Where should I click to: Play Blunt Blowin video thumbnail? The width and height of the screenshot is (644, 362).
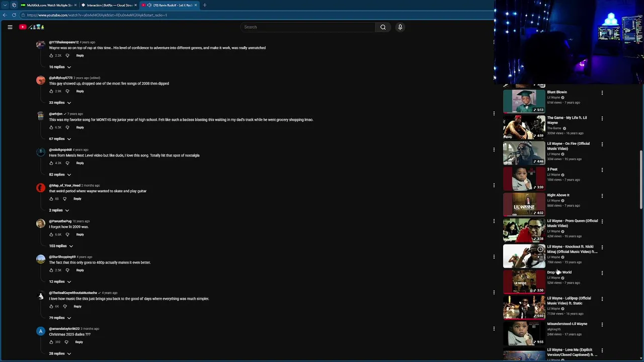coord(524,101)
